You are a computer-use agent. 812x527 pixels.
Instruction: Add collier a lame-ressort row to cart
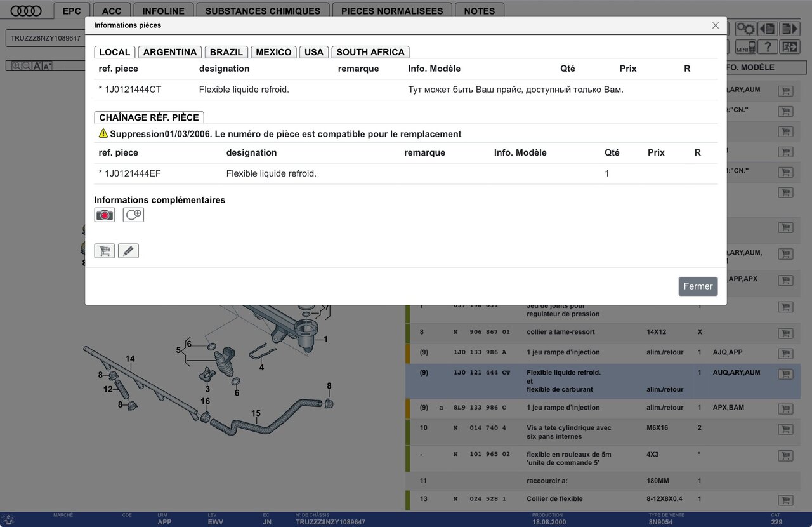[x=785, y=333]
